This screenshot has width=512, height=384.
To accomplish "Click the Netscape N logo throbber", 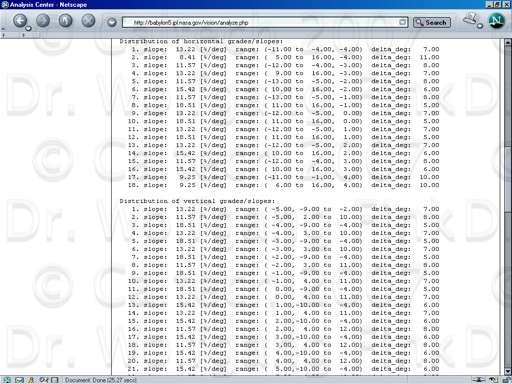I will pyautogui.click(x=496, y=21).
